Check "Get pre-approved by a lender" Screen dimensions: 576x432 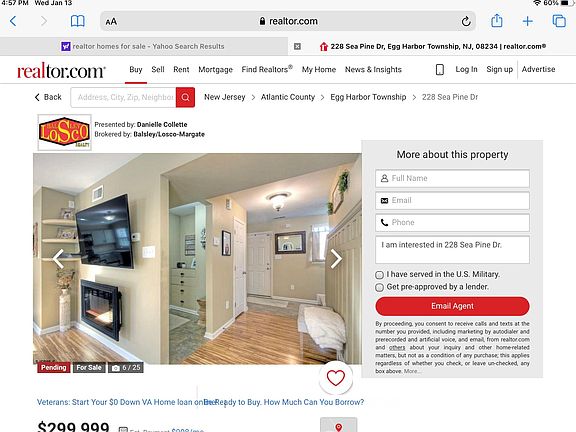click(x=379, y=287)
